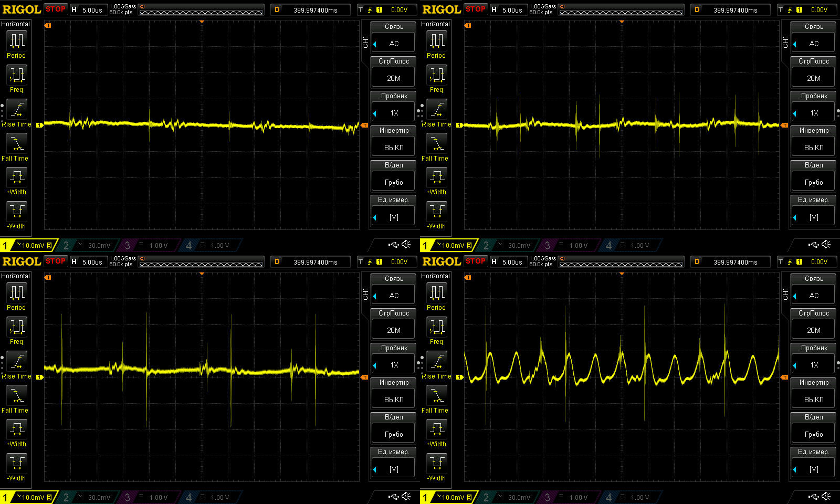The width and height of the screenshot is (840, 504).
Task: Toggle Инвертир ВЫКЛ in top-left screen
Action: click(x=393, y=147)
